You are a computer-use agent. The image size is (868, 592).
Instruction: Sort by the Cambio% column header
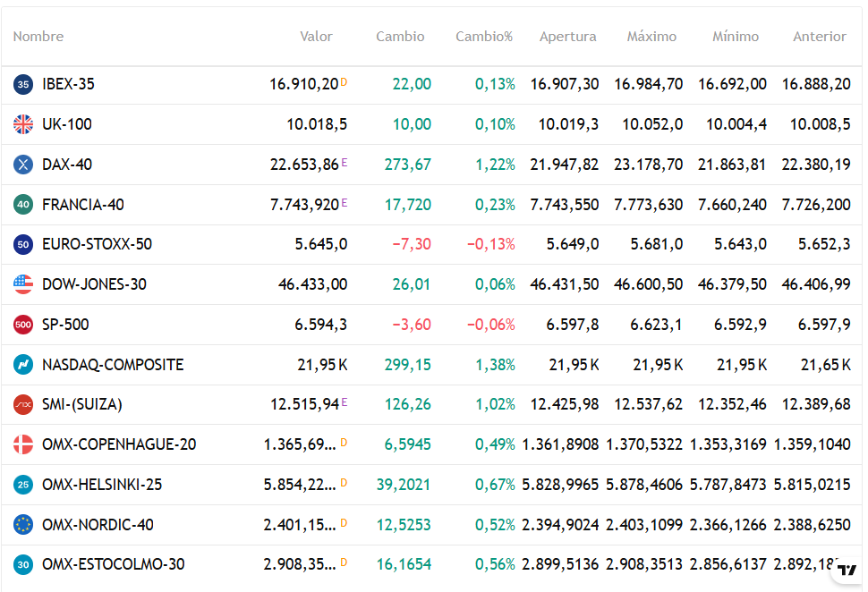(484, 37)
